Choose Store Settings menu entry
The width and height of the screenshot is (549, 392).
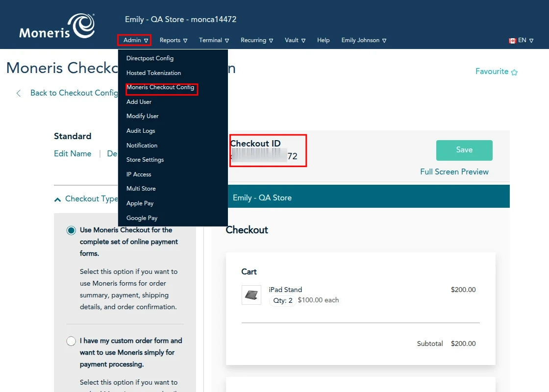[145, 160]
